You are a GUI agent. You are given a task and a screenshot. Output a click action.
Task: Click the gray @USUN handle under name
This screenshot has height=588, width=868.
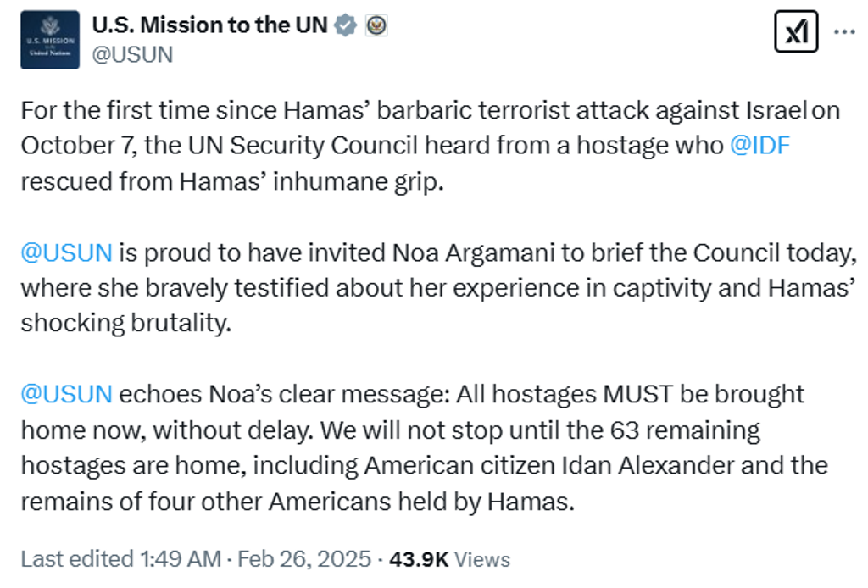tap(132, 55)
